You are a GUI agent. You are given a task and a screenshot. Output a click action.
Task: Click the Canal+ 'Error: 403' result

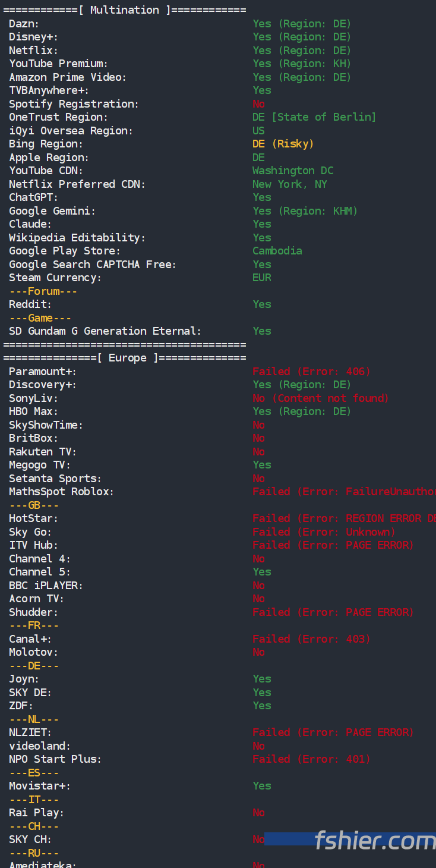(311, 639)
